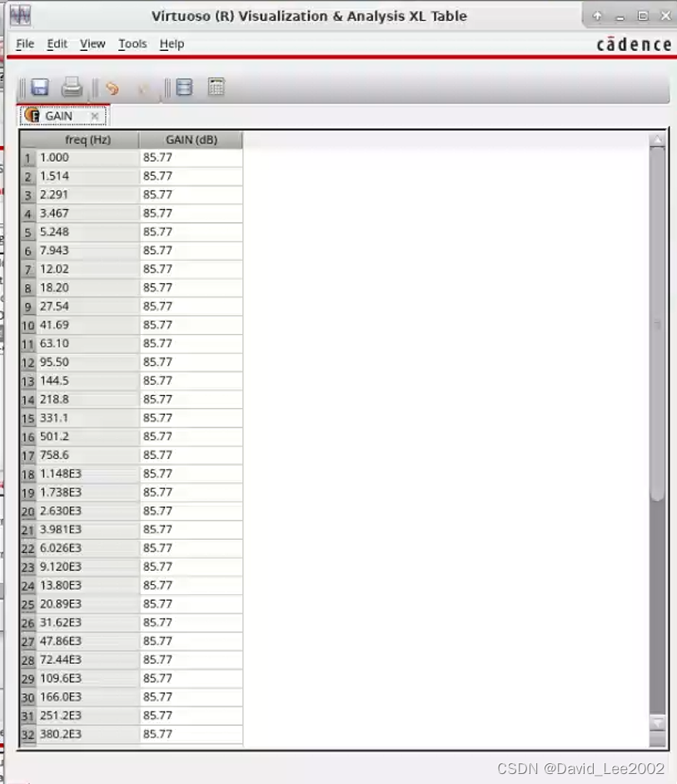Viewport: 677px width, 784px height.
Task: Click the frequency cell 12.02
Action: click(88, 269)
